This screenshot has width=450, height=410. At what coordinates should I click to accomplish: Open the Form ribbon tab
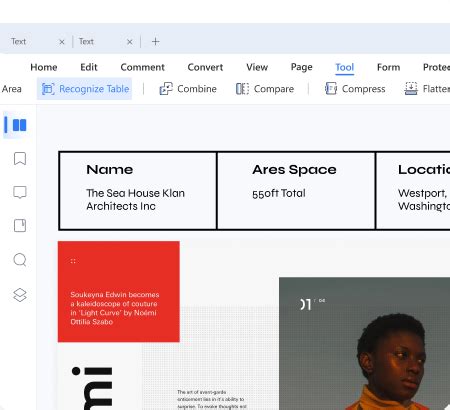coord(388,67)
